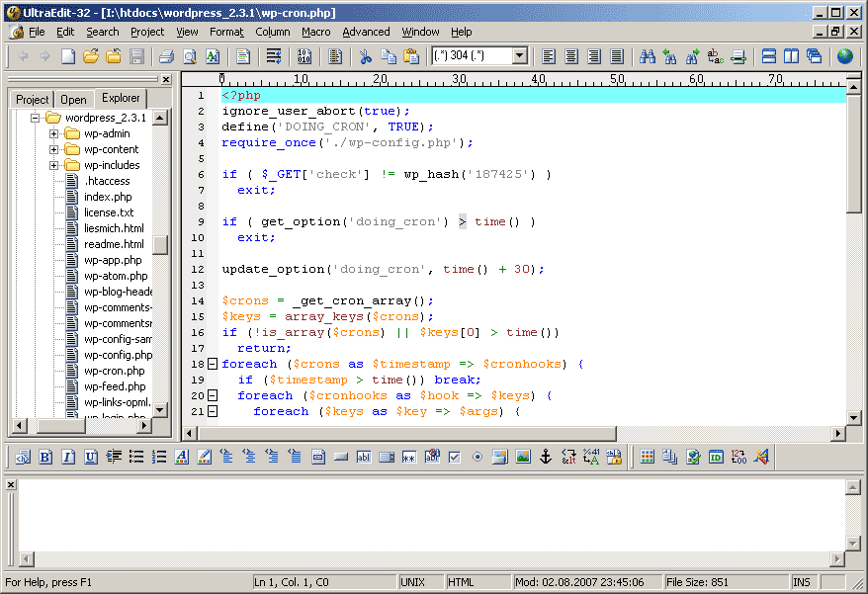Open wp-config.php in the file tree

tap(118, 355)
